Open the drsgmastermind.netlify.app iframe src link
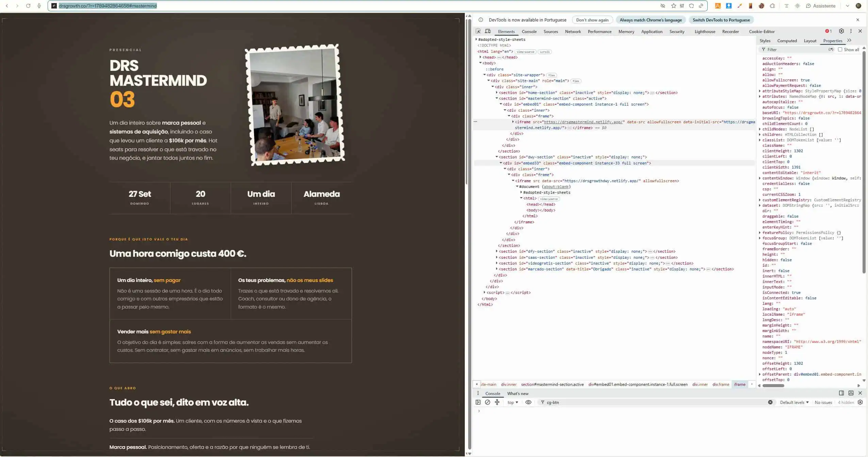Viewport: 868px width, 457px height. click(583, 122)
